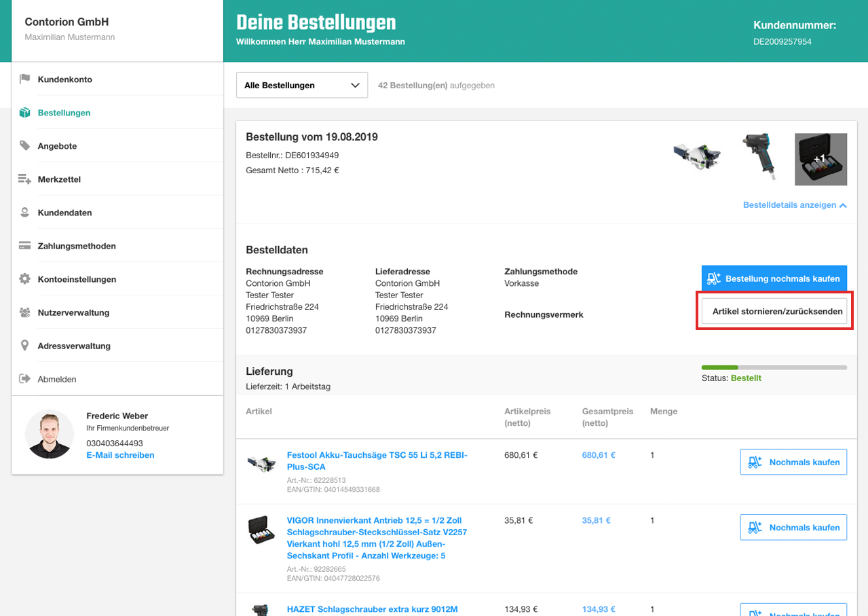868x616 pixels.
Task: Click the total price 35,81 € for VIGOR
Action: point(597,521)
